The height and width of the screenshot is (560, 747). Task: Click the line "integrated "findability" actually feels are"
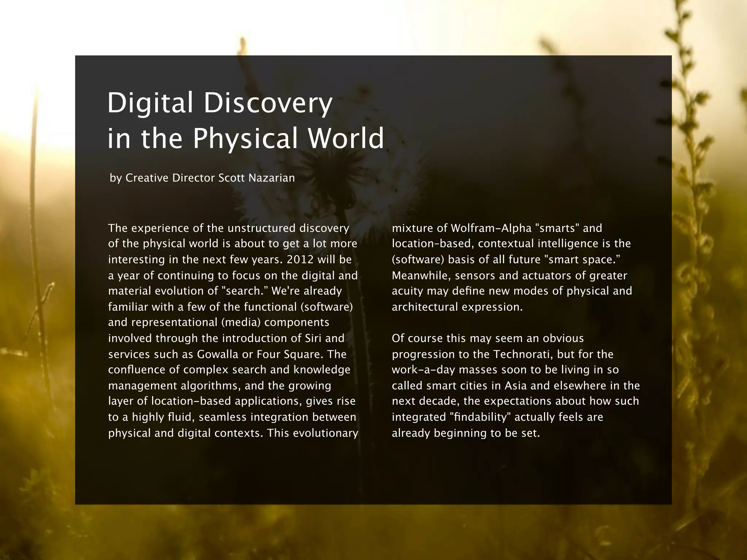[498, 417]
